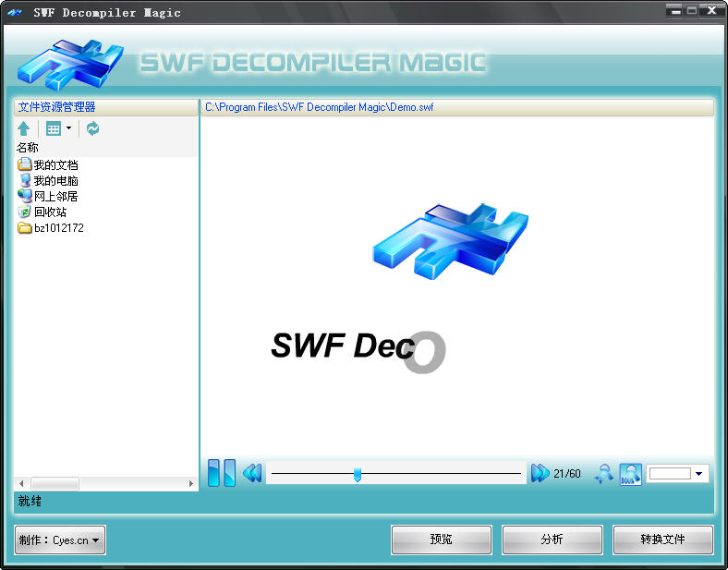Close the SWF Decompiler Magic window
728x570 pixels.
[710, 10]
